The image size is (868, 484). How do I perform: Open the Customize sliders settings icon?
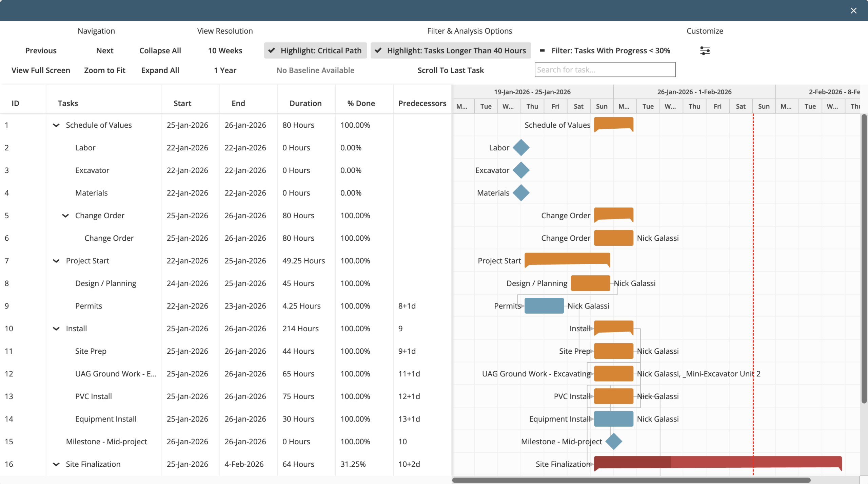pyautogui.click(x=705, y=51)
